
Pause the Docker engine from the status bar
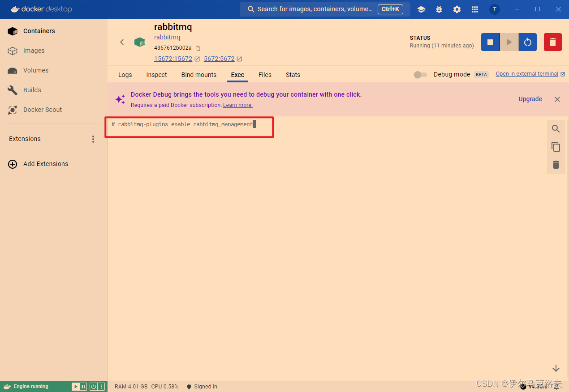point(83,386)
